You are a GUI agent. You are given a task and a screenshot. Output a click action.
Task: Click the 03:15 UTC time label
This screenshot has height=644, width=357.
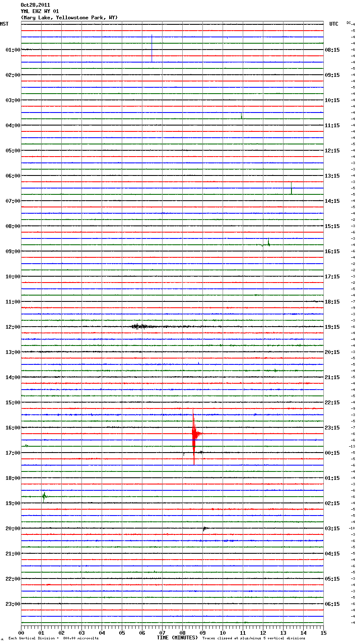click(332, 529)
